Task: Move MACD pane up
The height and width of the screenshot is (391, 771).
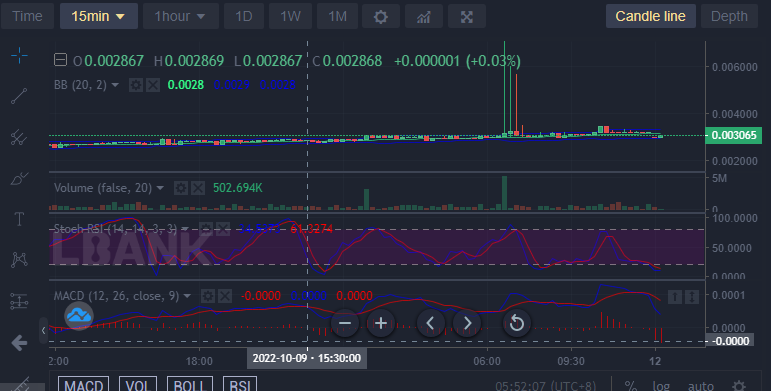Action: click(675, 297)
